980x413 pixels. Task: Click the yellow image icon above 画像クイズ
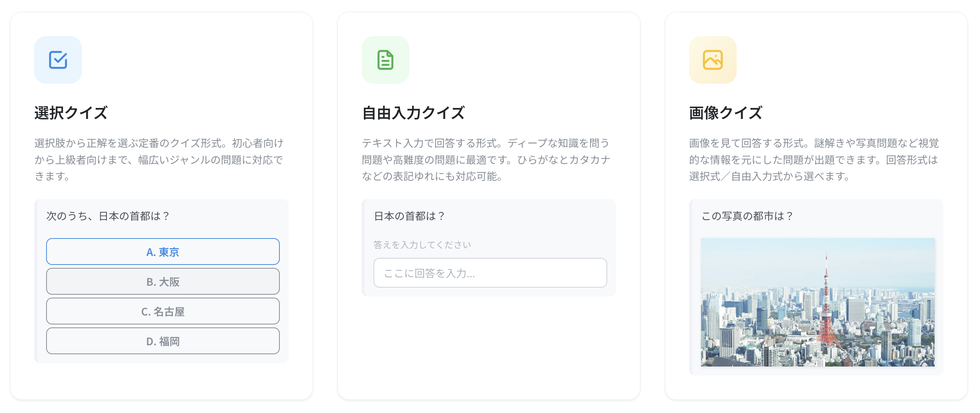coord(713,60)
